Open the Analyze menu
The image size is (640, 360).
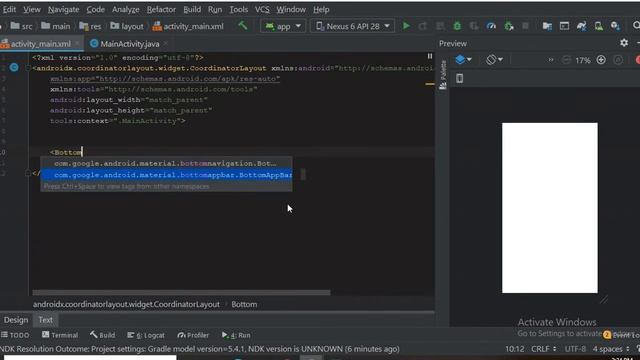(x=126, y=9)
